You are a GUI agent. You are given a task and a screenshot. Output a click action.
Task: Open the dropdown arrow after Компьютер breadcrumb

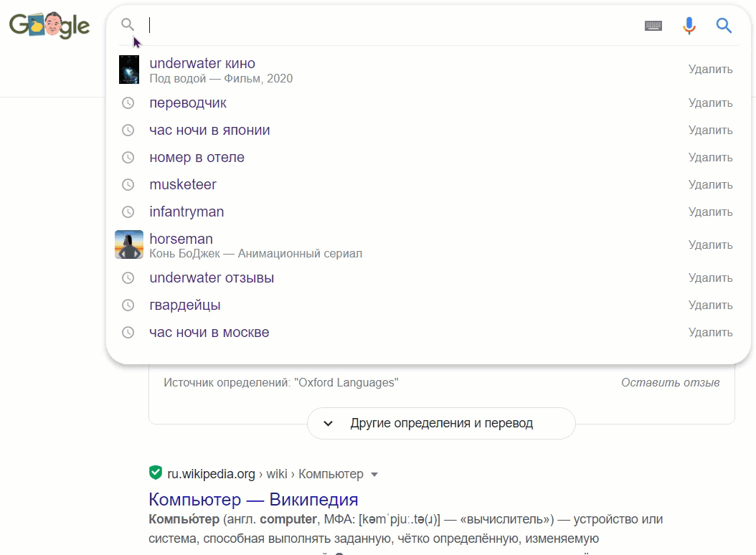tap(374, 475)
